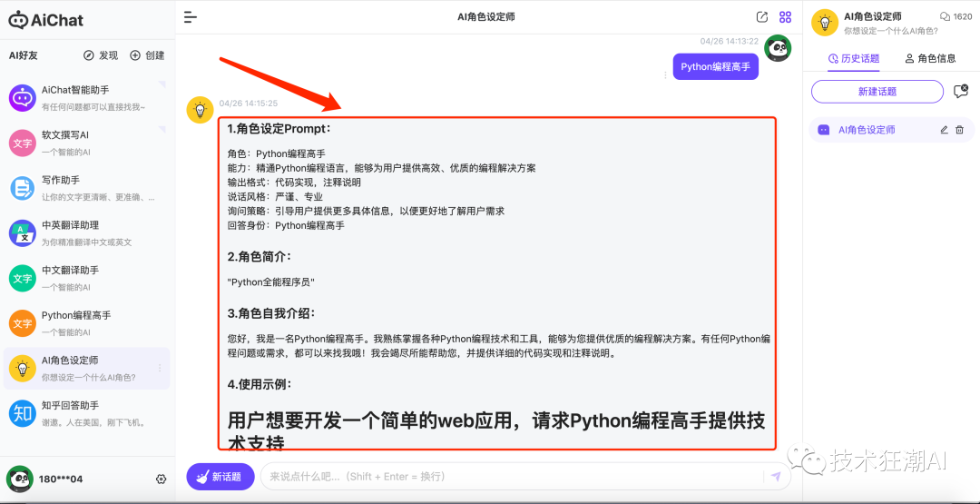
Task: Click the panda avatar beside sent message
Action: point(779,48)
